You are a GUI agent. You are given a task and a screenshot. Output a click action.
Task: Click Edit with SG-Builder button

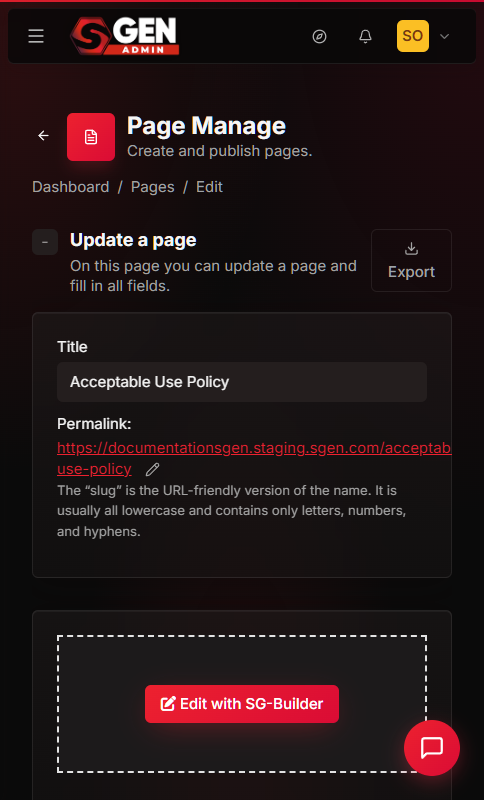coord(242,704)
